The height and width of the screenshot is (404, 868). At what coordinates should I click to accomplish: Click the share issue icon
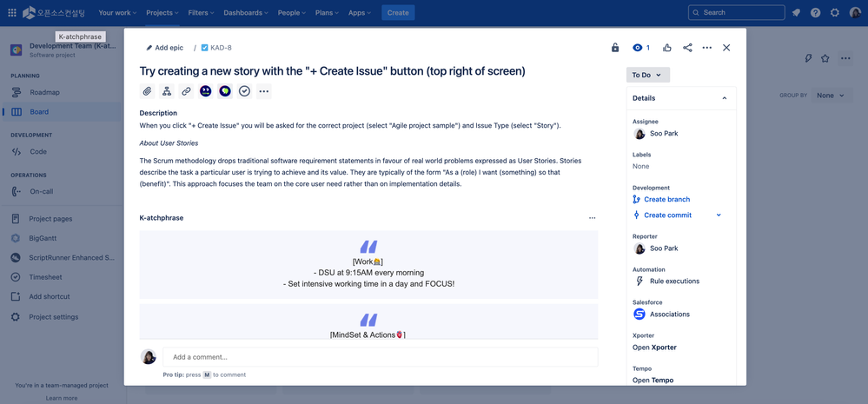[687, 48]
